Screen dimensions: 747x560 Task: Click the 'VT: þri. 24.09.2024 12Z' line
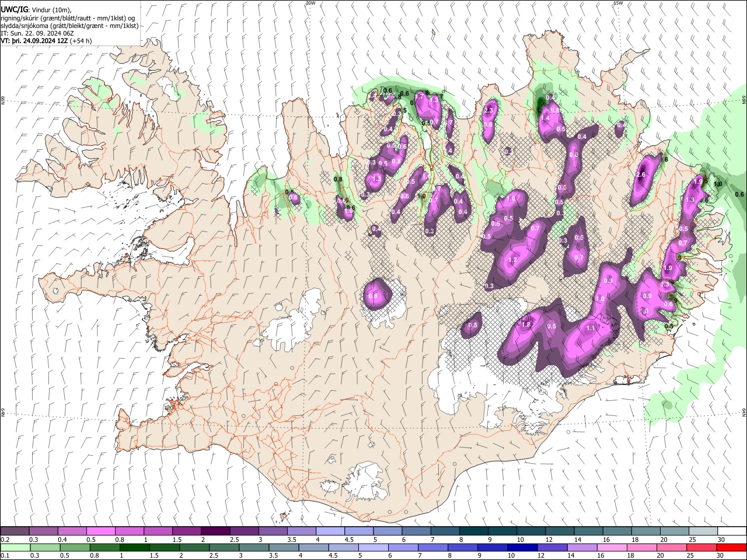coord(34,41)
